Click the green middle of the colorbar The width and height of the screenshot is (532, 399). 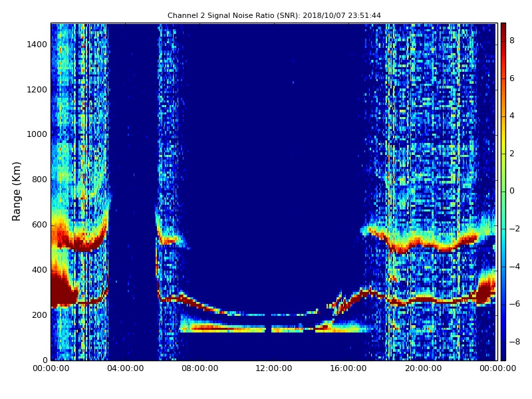click(x=503, y=192)
